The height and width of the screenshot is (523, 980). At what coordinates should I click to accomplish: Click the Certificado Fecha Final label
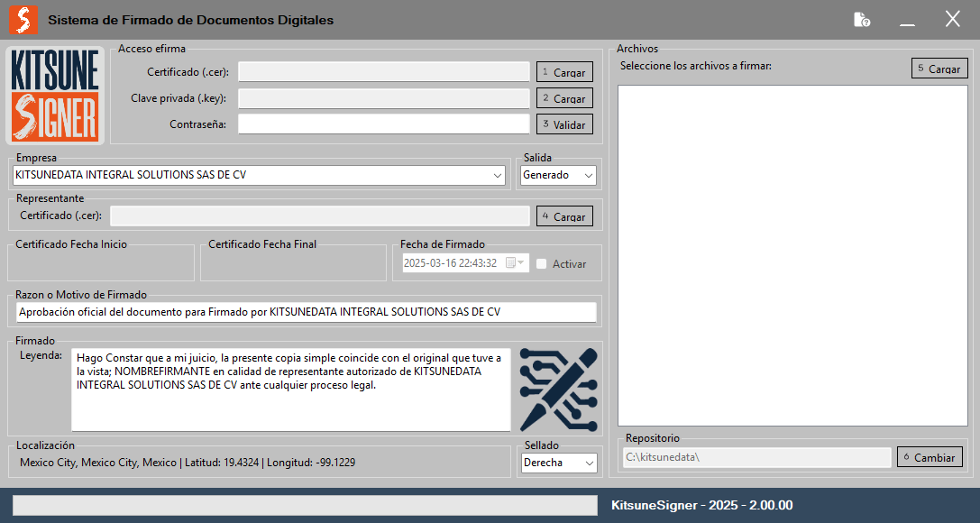pyautogui.click(x=262, y=244)
